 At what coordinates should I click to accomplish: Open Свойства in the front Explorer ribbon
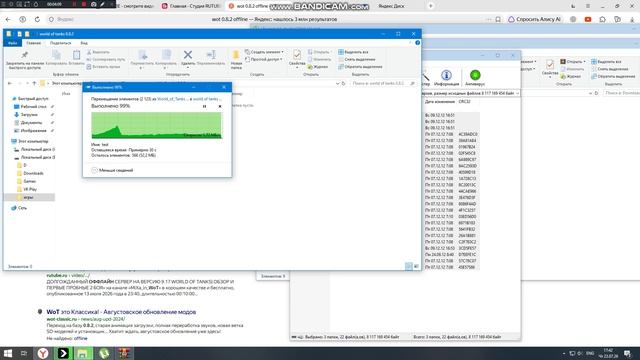coord(297,58)
